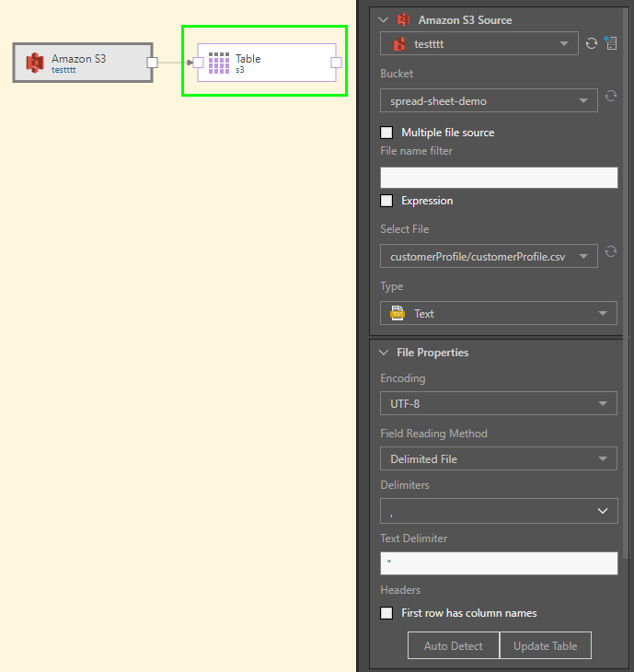This screenshot has height=672, width=634.
Task: Click the Amazon S3 Source header icon
Action: click(x=403, y=19)
